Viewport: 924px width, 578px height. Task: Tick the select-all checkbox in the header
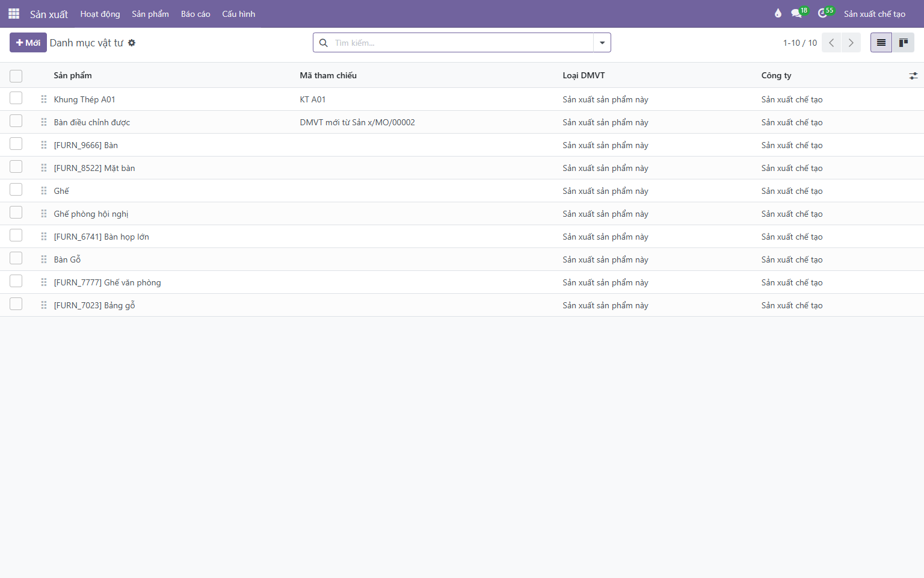click(16, 76)
